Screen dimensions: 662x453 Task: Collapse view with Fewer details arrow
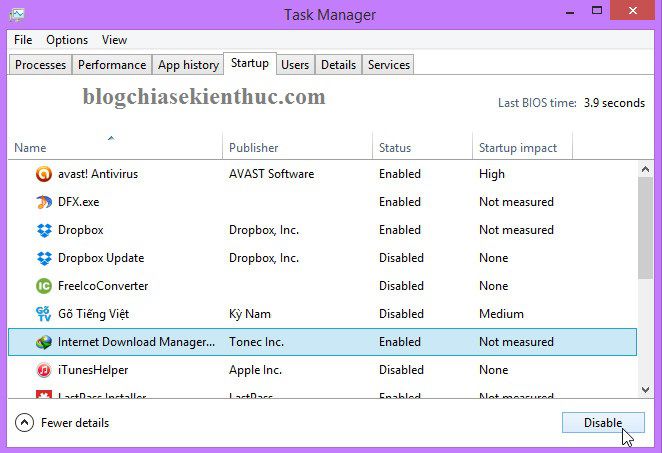tap(24, 423)
